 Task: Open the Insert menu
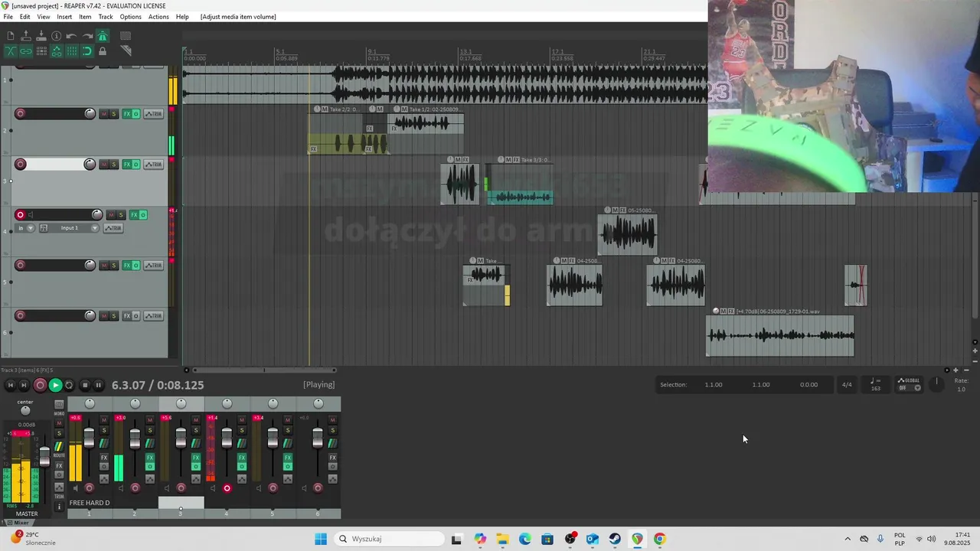click(64, 17)
